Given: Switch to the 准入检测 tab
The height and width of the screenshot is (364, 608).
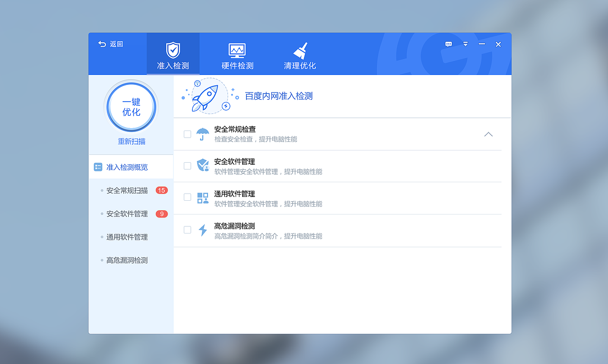Looking at the screenshot, I should tap(173, 54).
